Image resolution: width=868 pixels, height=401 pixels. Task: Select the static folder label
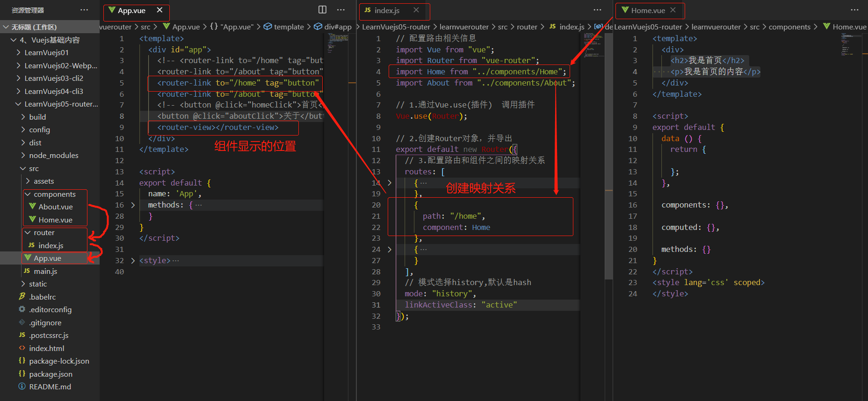pyautogui.click(x=38, y=284)
